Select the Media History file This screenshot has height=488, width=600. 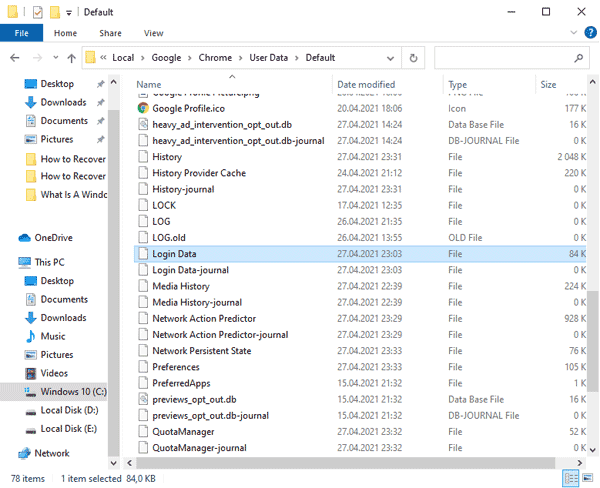tap(360, 286)
